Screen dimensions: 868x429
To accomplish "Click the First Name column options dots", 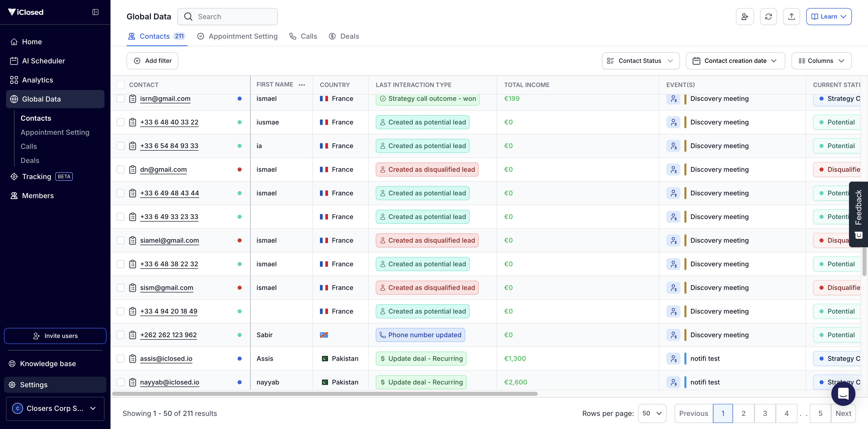I will 302,85.
